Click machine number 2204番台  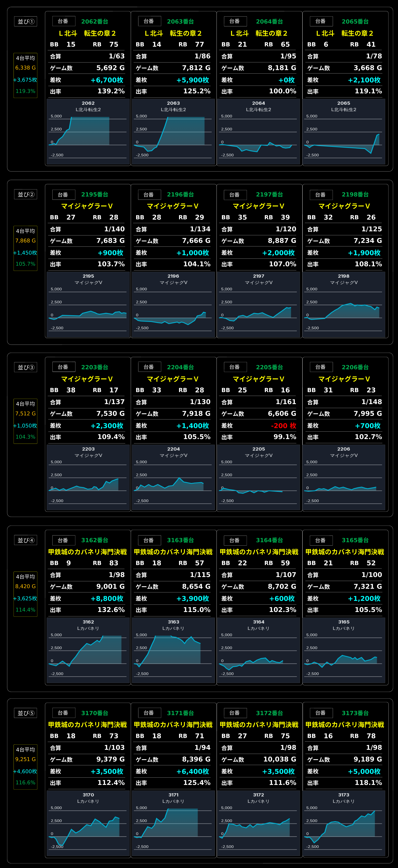(x=180, y=367)
